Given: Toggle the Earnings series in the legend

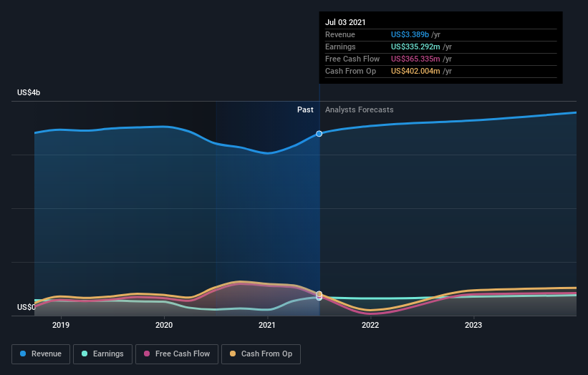Looking at the screenshot, I should [102, 354].
